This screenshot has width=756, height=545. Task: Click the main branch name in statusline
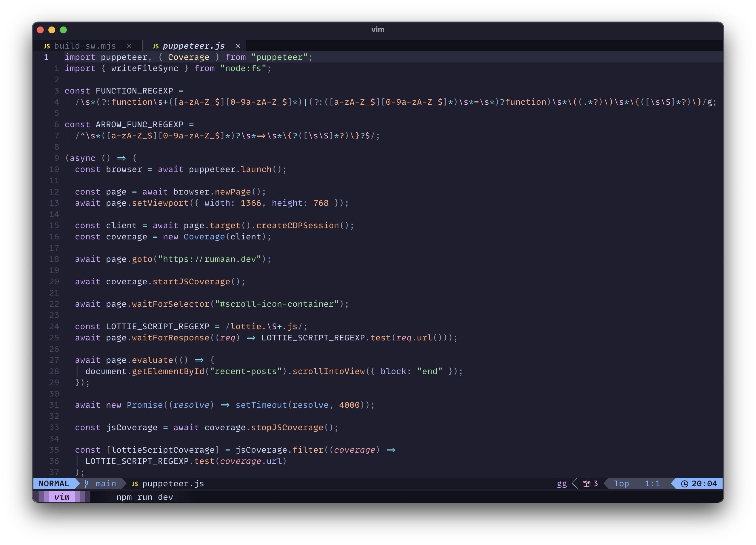coord(106,483)
